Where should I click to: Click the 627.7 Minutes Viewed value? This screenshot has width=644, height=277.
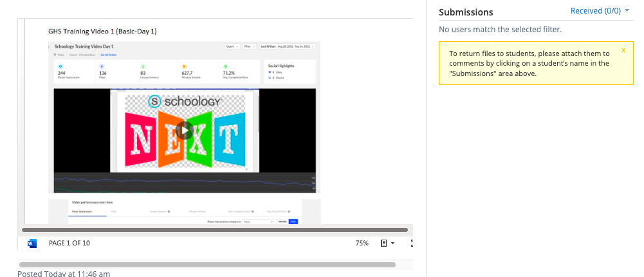coord(187,73)
